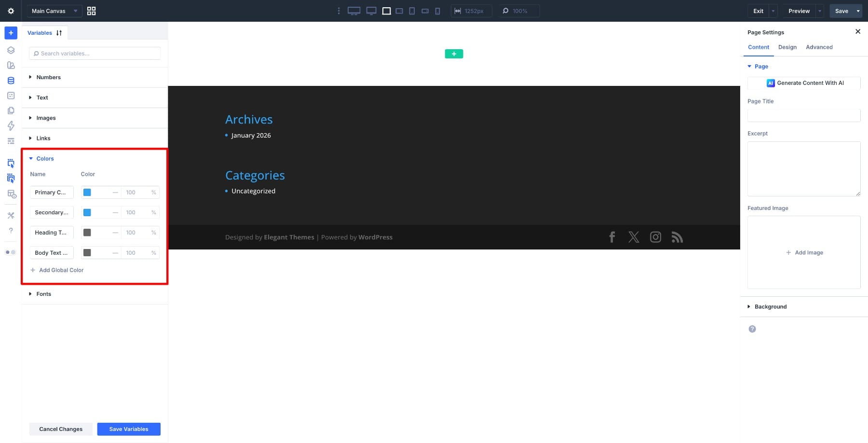Select the smartphone portrait preview icon
The height and width of the screenshot is (443, 868).
(x=438, y=11)
